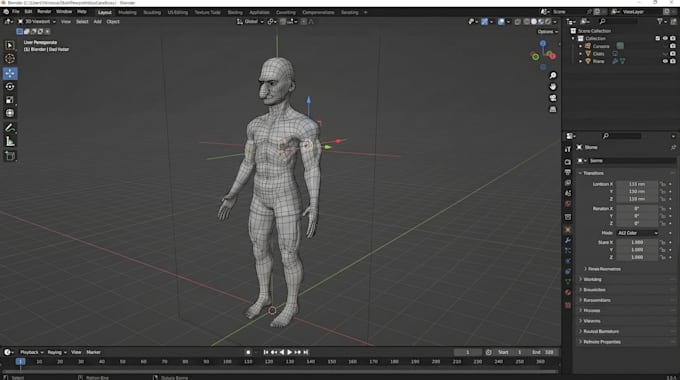The image size is (680, 380).
Task: Select the Move tool in the toolbar
Action: click(10, 73)
